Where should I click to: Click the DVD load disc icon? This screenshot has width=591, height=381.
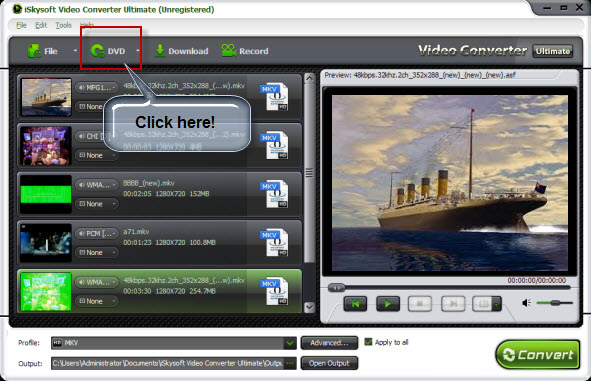coord(98,51)
